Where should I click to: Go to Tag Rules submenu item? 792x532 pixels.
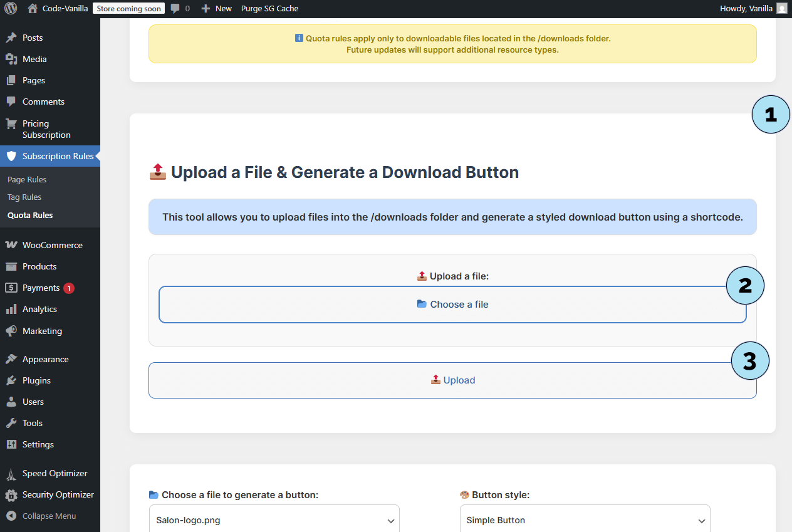24,197
